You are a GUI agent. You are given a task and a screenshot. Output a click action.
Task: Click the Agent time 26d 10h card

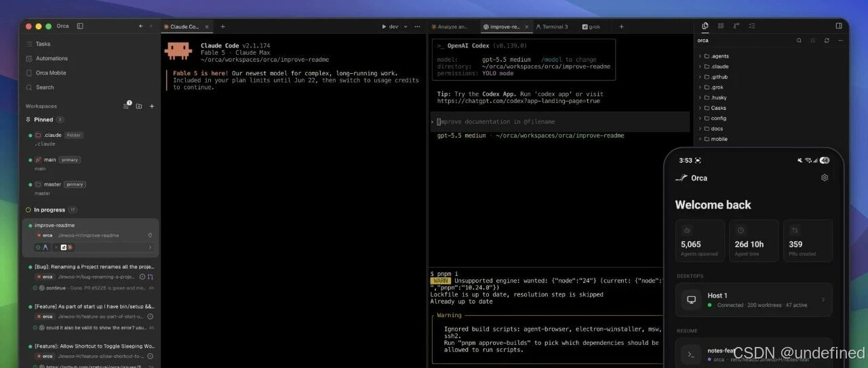[x=753, y=241]
